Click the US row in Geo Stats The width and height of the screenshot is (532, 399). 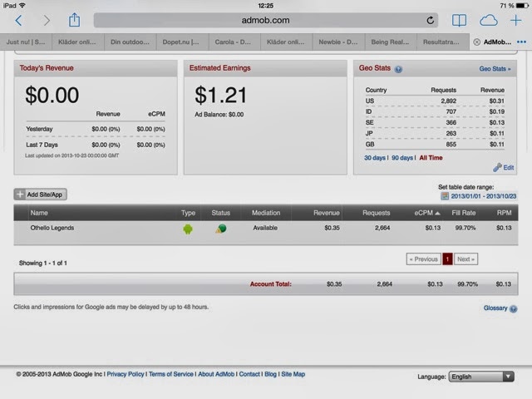pyautogui.click(x=435, y=101)
